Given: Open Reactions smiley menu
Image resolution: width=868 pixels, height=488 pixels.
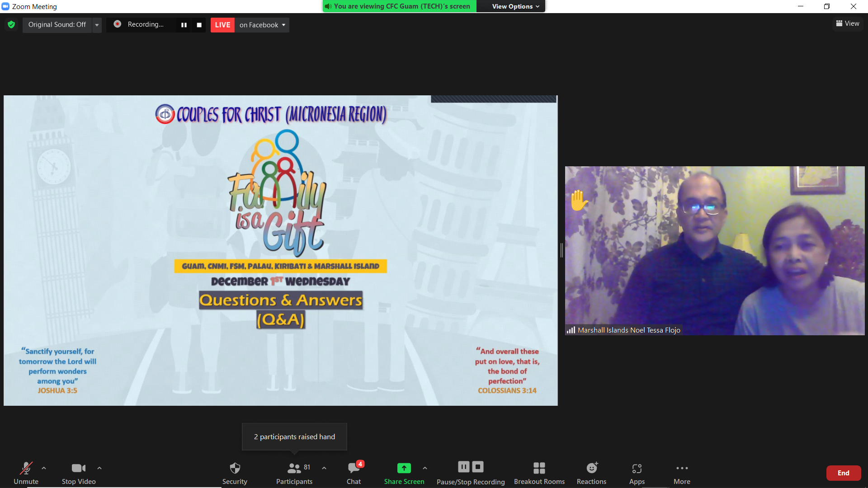Looking at the screenshot, I should click(x=592, y=473).
